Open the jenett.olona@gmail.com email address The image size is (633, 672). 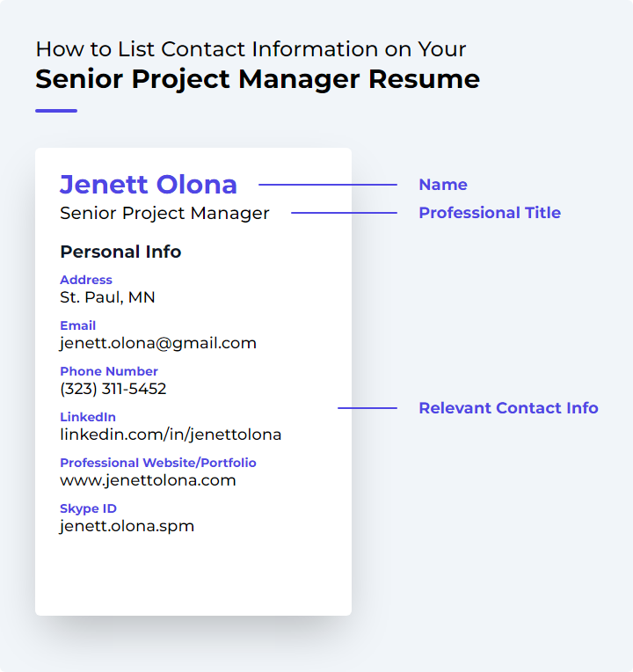[158, 344]
